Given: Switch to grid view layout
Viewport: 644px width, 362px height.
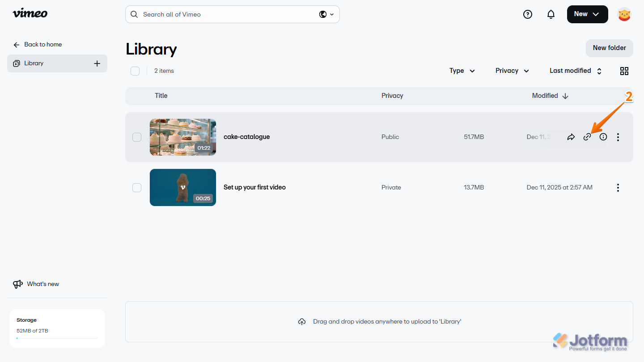Looking at the screenshot, I should (624, 71).
